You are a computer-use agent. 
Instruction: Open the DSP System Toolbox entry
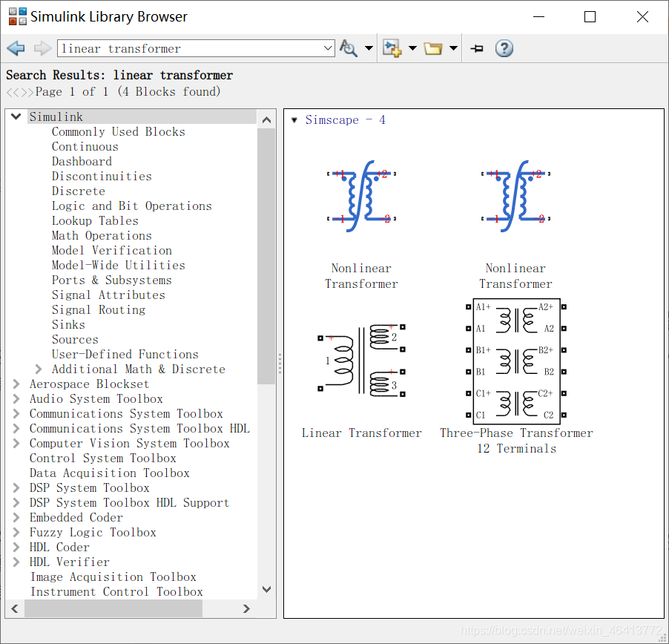[x=89, y=487]
